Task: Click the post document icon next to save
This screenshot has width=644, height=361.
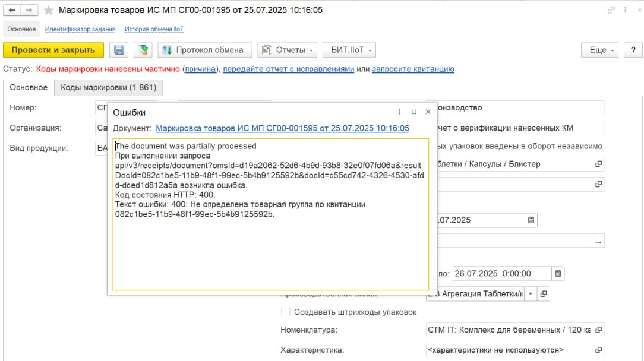Action: (x=143, y=50)
